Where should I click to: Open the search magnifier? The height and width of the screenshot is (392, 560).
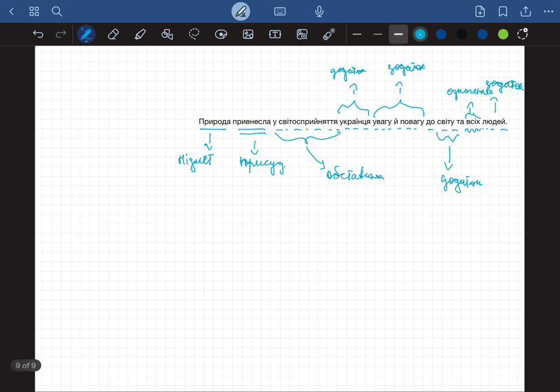click(57, 12)
